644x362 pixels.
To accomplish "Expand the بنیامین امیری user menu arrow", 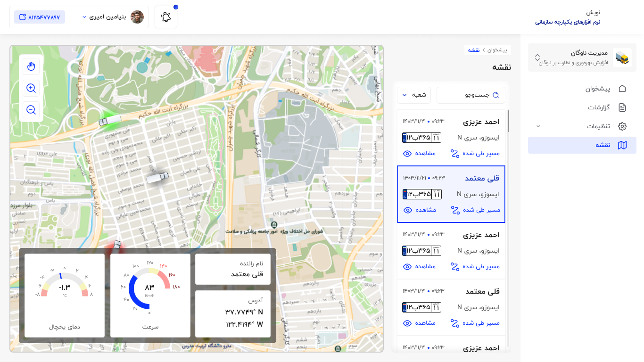I will [x=84, y=17].
